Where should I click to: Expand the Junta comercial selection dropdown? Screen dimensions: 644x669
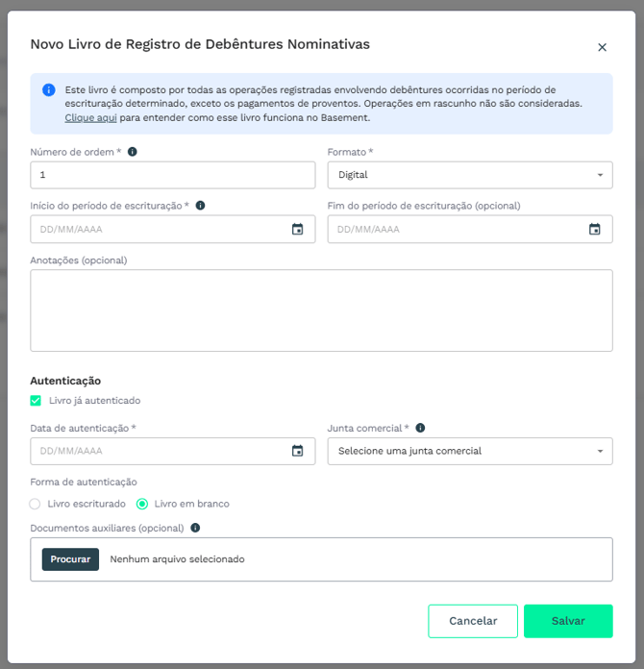pos(470,451)
